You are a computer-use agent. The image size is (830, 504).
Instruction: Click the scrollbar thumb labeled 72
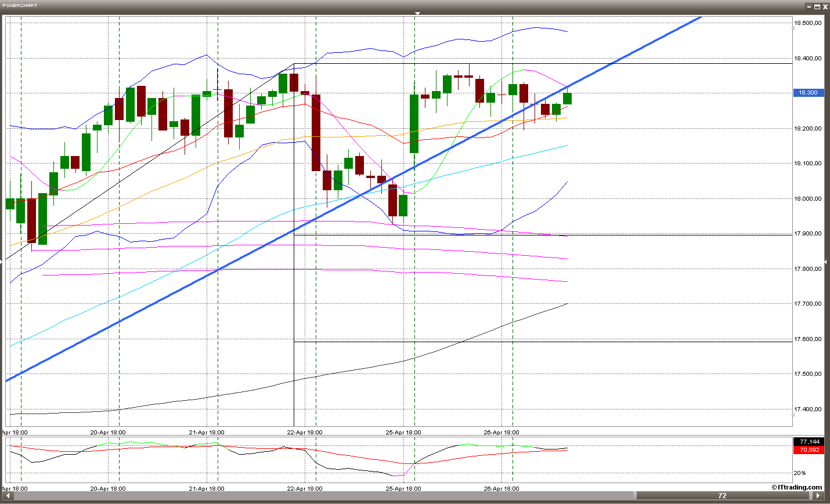coord(723,496)
